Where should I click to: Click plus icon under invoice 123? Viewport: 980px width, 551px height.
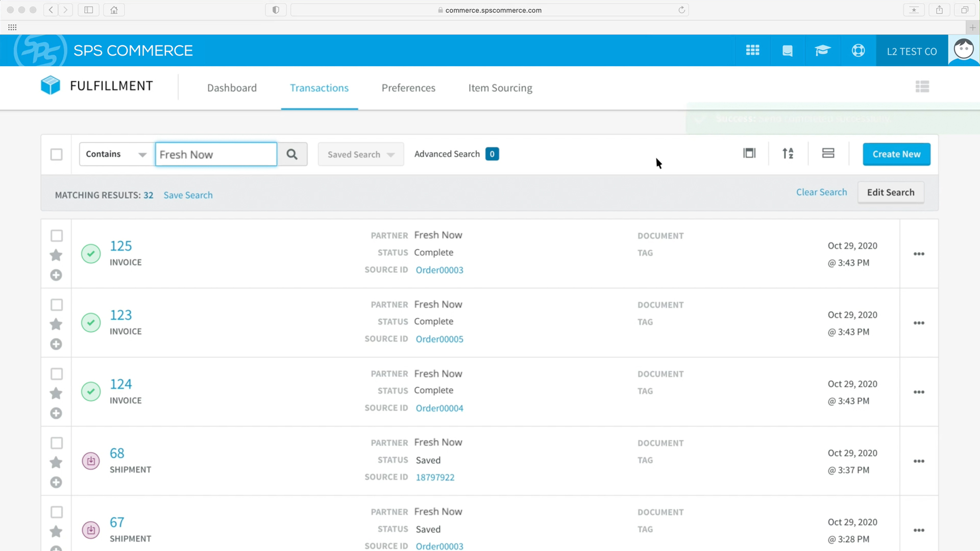point(56,344)
